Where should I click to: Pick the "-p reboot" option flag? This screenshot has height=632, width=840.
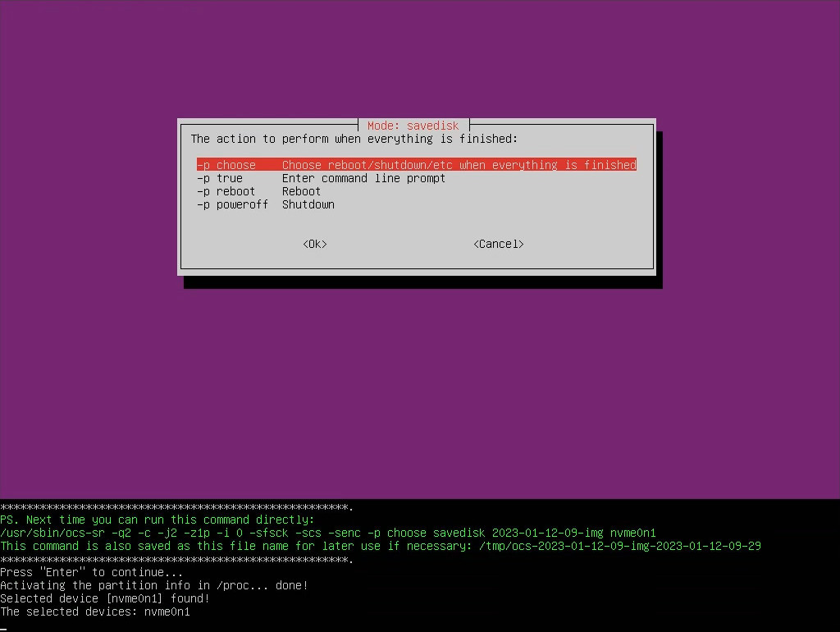[x=226, y=191]
